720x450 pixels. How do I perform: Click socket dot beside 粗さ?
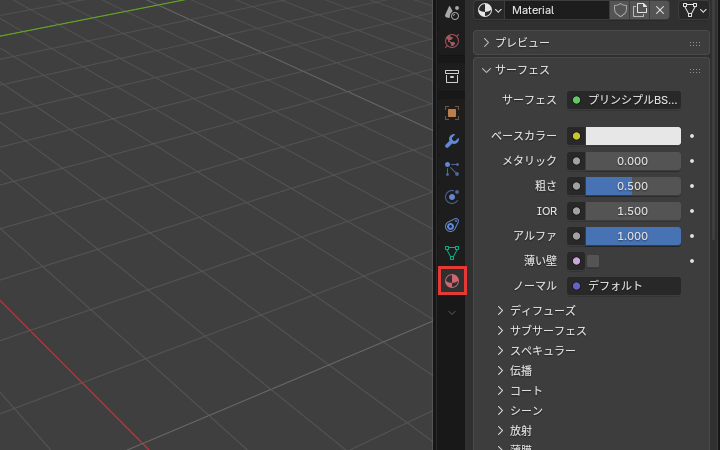(x=576, y=186)
